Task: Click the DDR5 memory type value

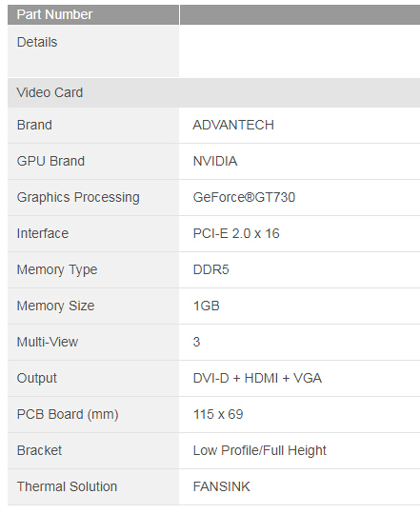Action: tap(210, 269)
